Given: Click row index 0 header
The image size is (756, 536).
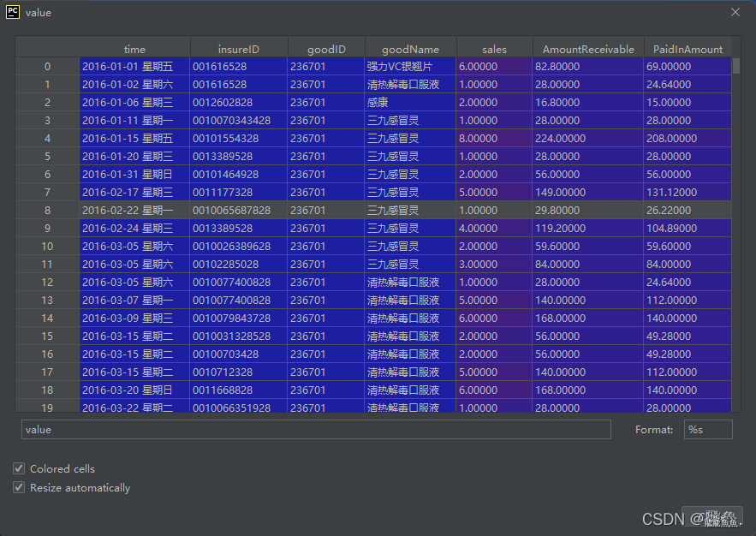Looking at the screenshot, I should pyautogui.click(x=47, y=67).
